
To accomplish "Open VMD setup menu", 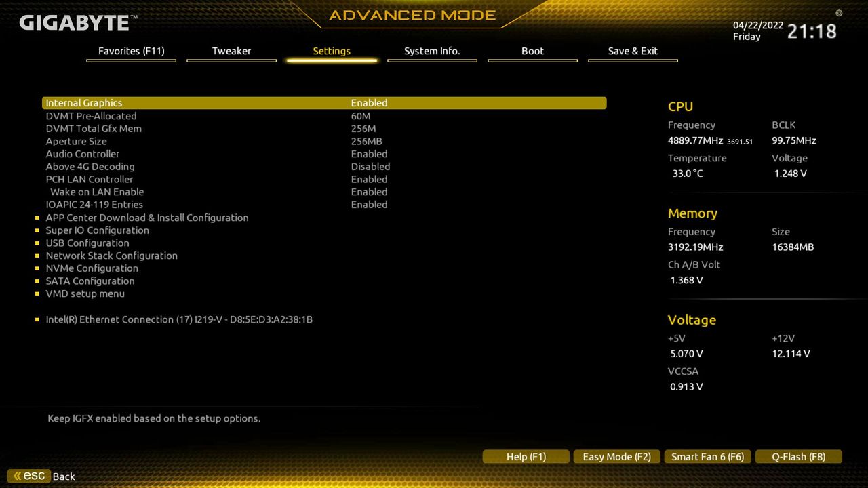I will [85, 293].
